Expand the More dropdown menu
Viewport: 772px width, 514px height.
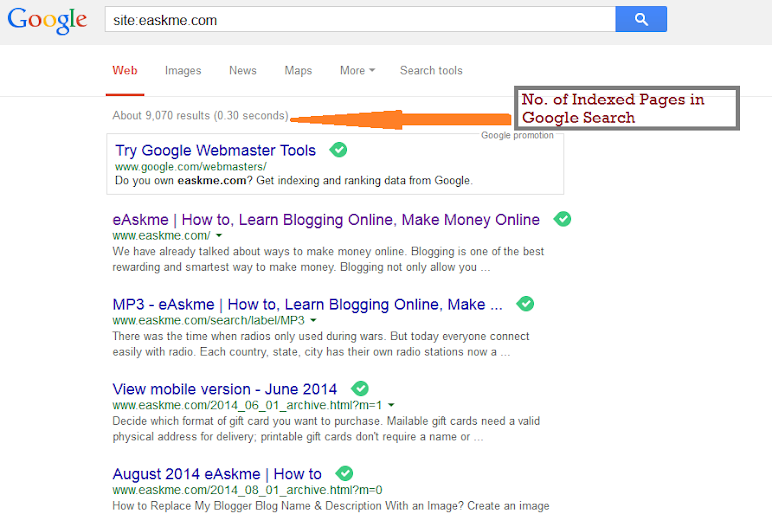pos(357,70)
